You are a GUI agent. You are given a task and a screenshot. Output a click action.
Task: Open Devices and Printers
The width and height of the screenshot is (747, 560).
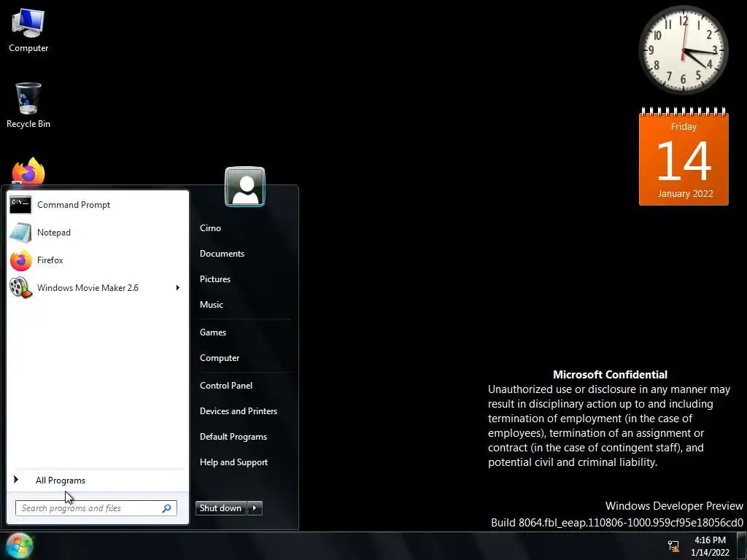(x=239, y=411)
